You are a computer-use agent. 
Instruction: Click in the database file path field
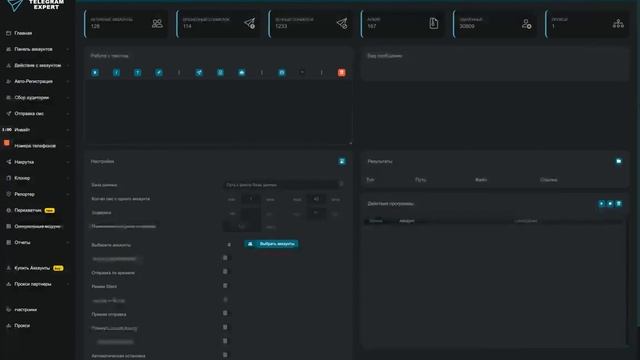click(280, 184)
